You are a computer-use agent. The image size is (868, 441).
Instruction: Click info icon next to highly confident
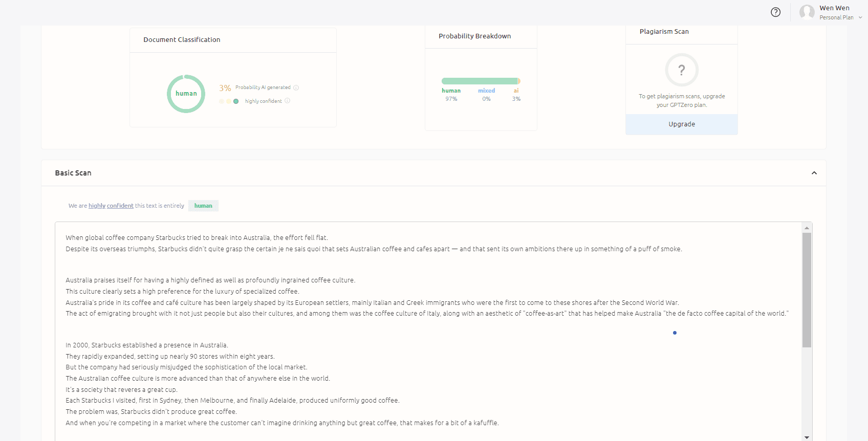(287, 101)
